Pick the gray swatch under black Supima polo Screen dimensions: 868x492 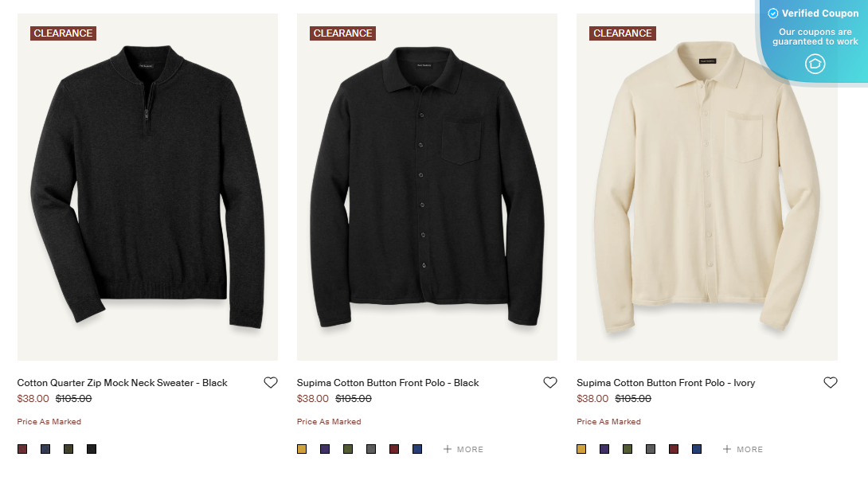[370, 448]
